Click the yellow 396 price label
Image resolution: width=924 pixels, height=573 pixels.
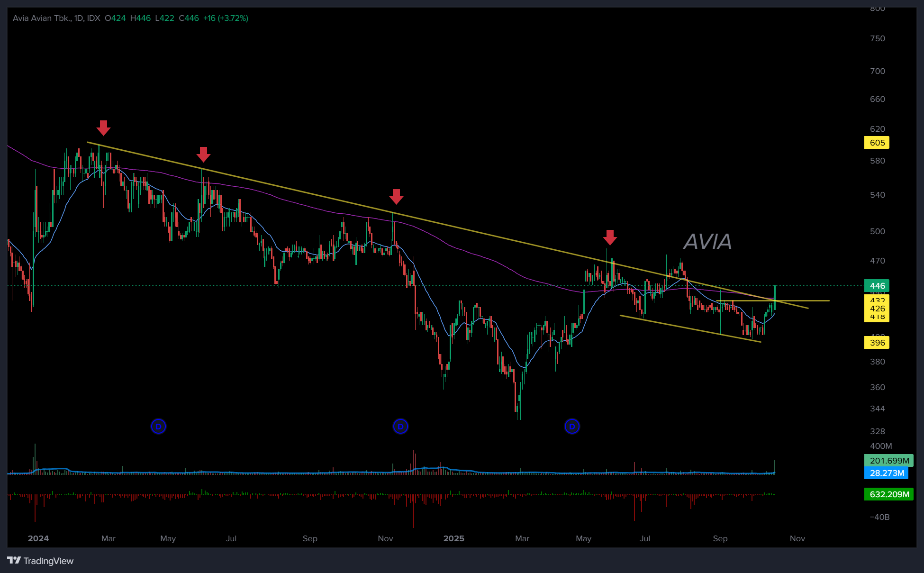877,343
